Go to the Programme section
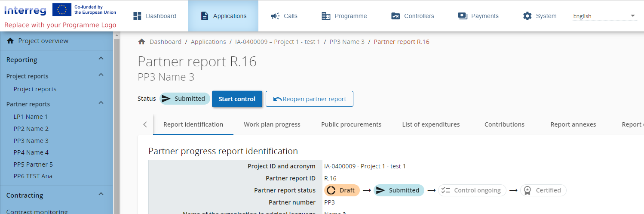 coord(344,16)
